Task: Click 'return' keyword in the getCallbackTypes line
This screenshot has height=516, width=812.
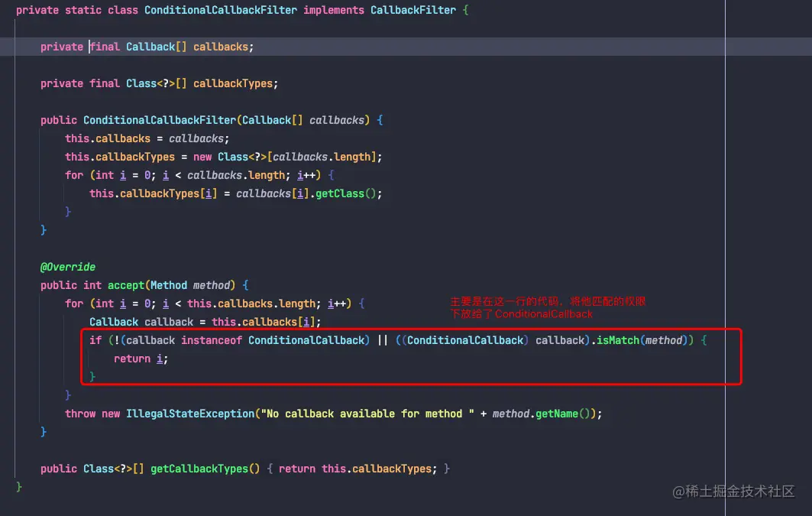Action: [x=296, y=469]
